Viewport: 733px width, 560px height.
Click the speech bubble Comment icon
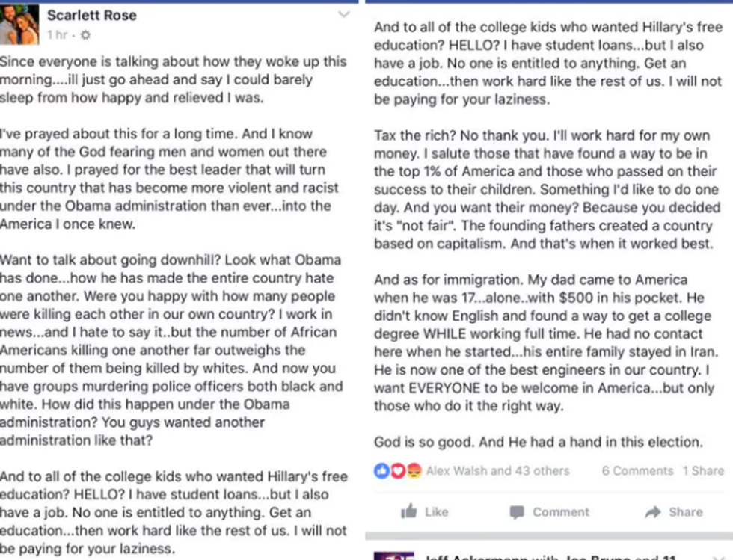pyautogui.click(x=517, y=512)
